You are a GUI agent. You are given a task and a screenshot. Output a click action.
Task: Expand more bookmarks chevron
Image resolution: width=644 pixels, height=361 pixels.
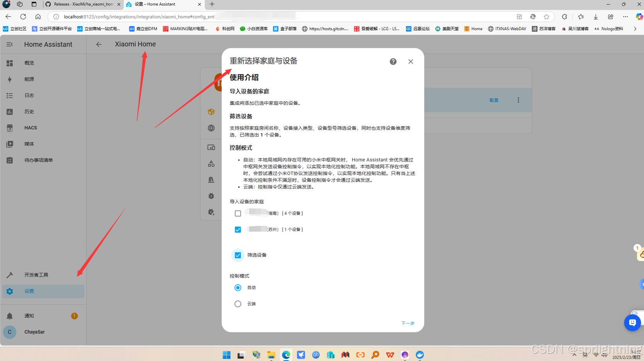point(635,29)
